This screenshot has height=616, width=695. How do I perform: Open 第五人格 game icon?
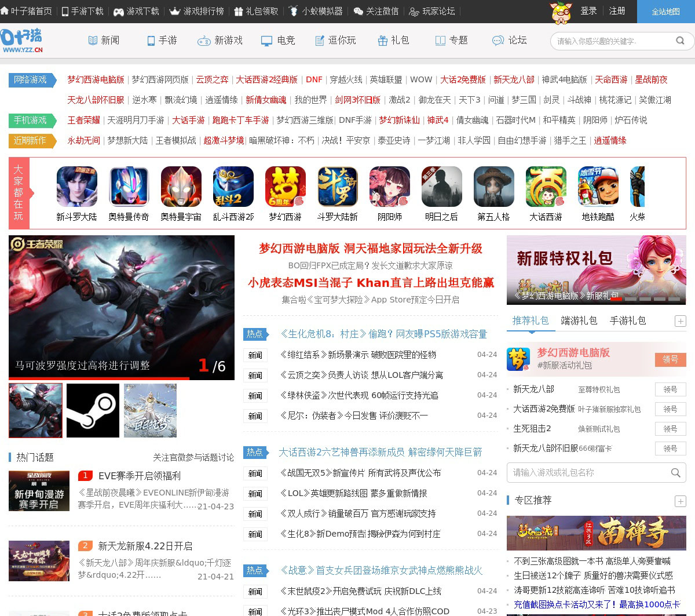493,187
